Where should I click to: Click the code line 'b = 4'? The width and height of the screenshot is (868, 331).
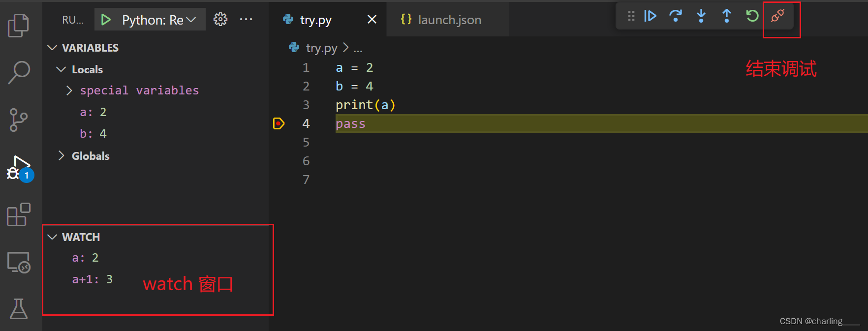click(354, 86)
